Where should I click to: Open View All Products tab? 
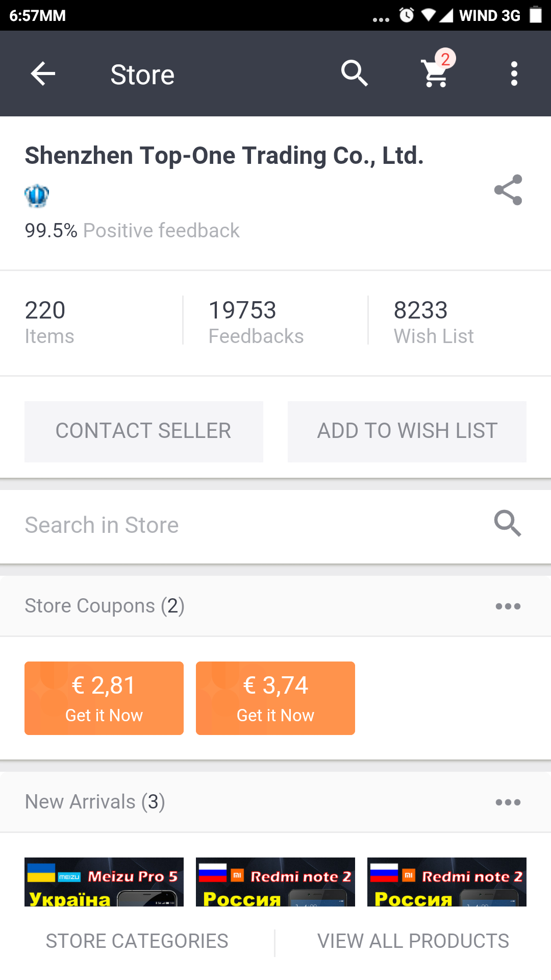coord(413,941)
